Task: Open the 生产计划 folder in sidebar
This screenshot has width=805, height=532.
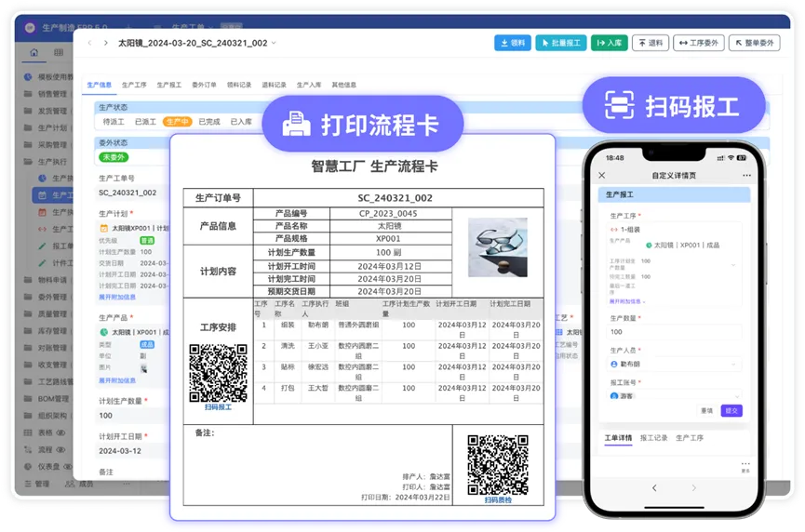Action: tap(47, 127)
